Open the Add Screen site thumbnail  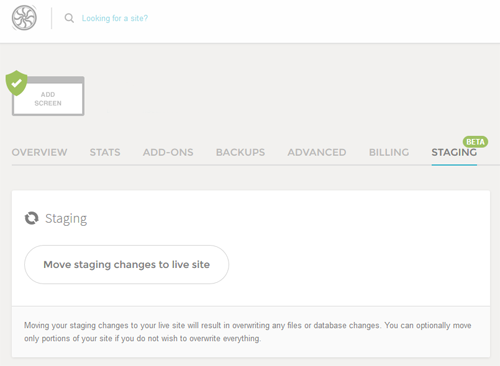48,96
